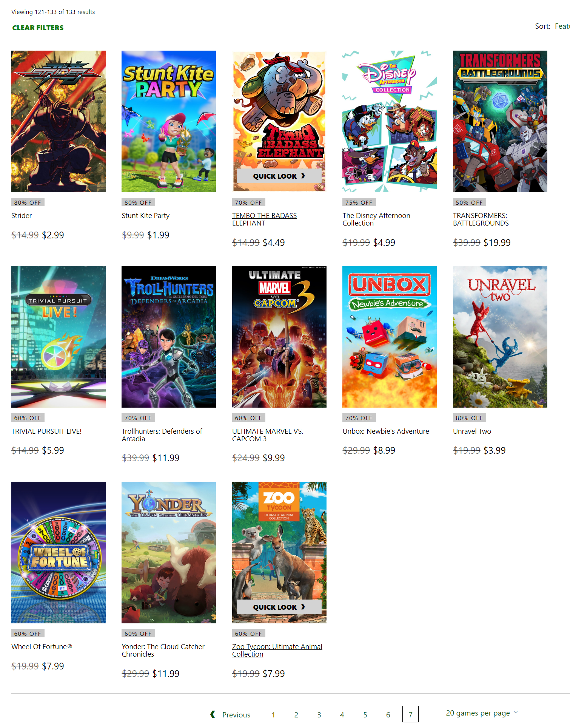Select Ultimate Marvel vs. Capcom 3 cover
The width and height of the screenshot is (570, 728).
[279, 337]
